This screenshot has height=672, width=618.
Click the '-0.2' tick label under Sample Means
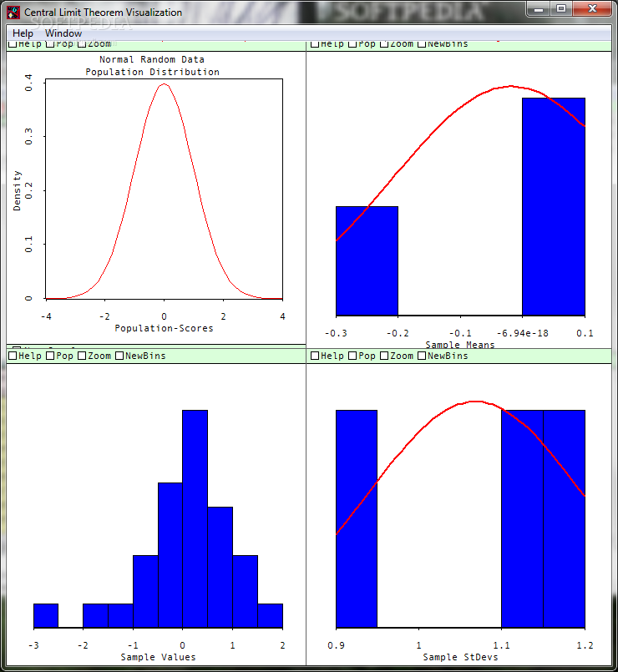click(x=398, y=333)
